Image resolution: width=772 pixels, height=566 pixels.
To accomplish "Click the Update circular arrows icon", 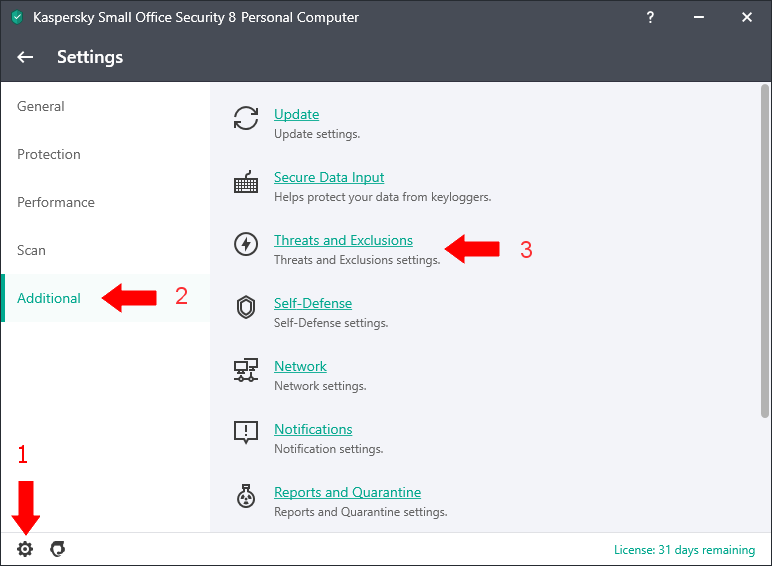I will [246, 118].
